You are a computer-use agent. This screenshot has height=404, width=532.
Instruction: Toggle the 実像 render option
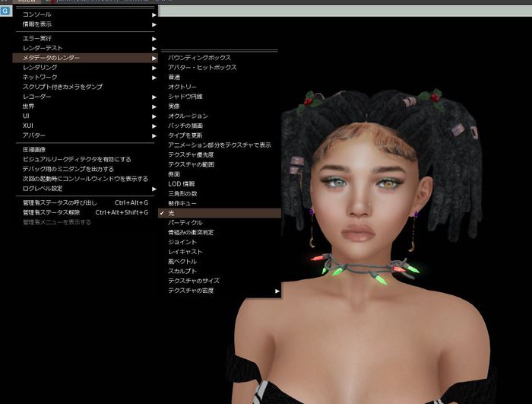220,107
